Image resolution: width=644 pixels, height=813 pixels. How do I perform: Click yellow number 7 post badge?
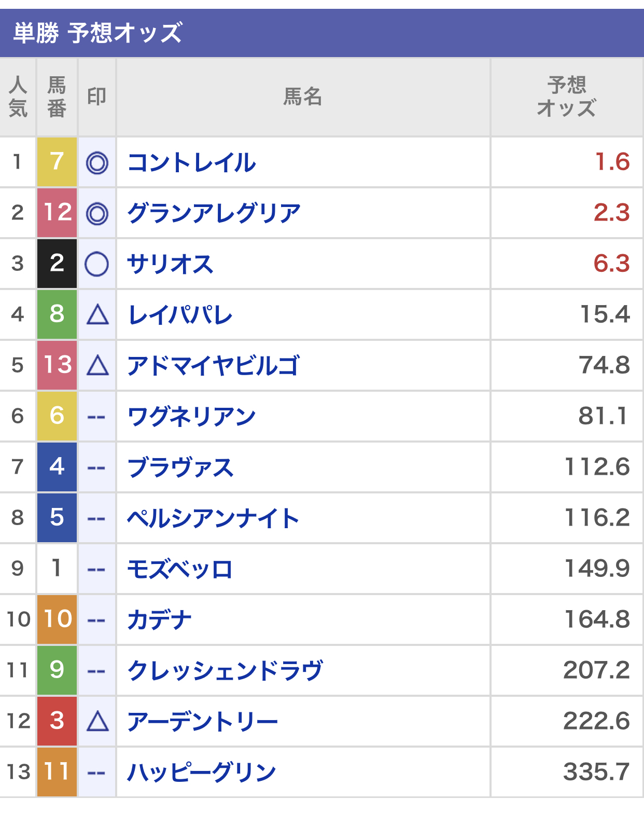tap(57, 162)
